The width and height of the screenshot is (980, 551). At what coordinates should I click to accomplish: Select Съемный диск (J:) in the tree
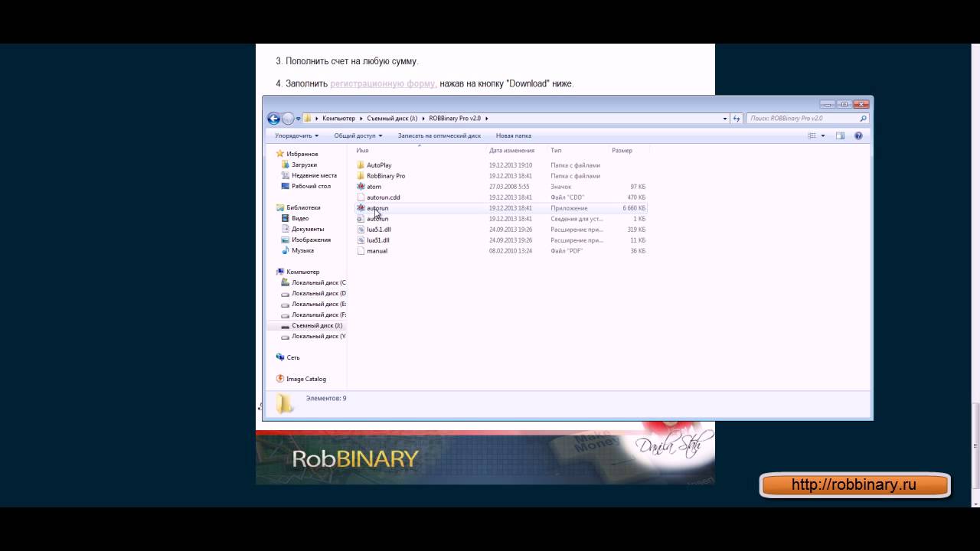tap(317, 325)
